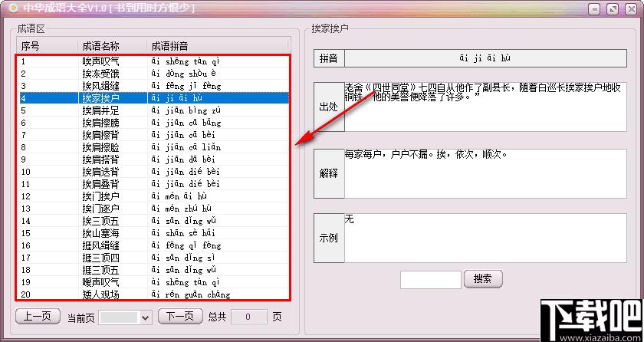Select idiom row 捱三顶五
Screen dimensions: 644x342
coord(153,270)
